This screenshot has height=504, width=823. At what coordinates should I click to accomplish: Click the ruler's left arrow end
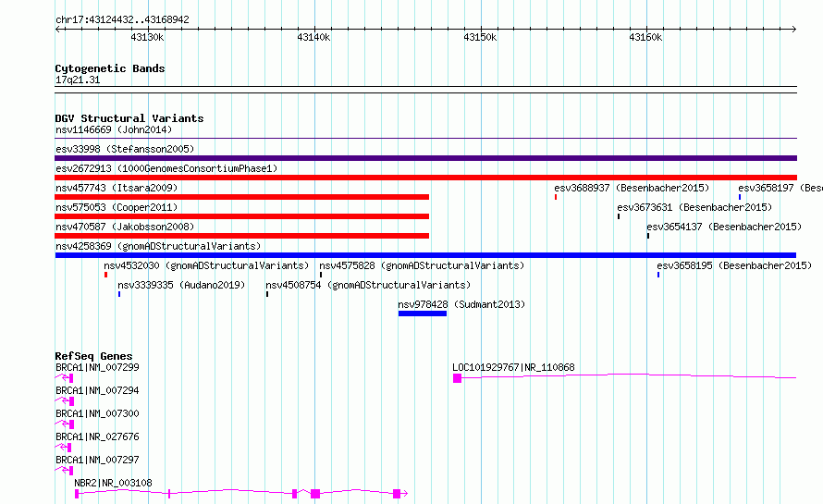(x=57, y=30)
